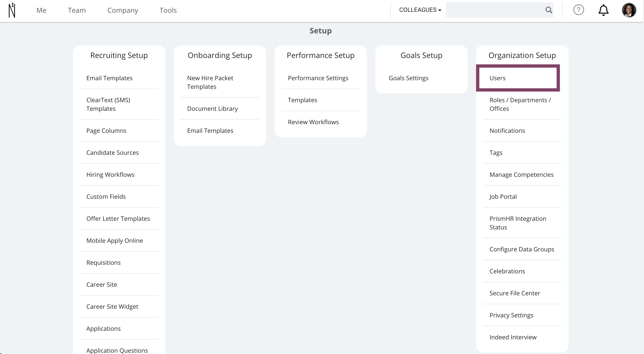Open the Me menu
Image resolution: width=644 pixels, height=354 pixels.
click(41, 10)
